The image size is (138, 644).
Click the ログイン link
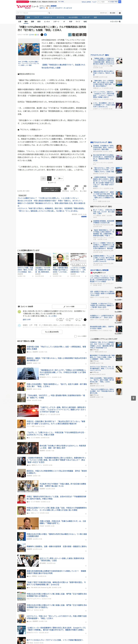click(42, 8)
